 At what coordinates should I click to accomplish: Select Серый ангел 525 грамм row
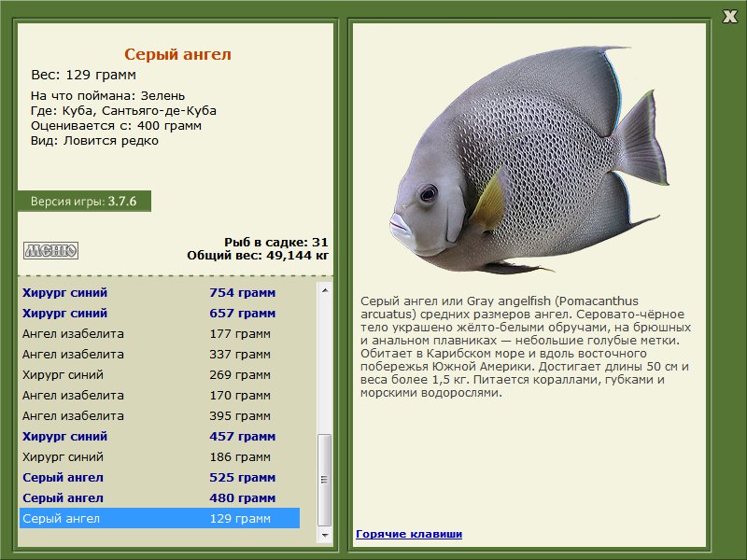(159, 477)
